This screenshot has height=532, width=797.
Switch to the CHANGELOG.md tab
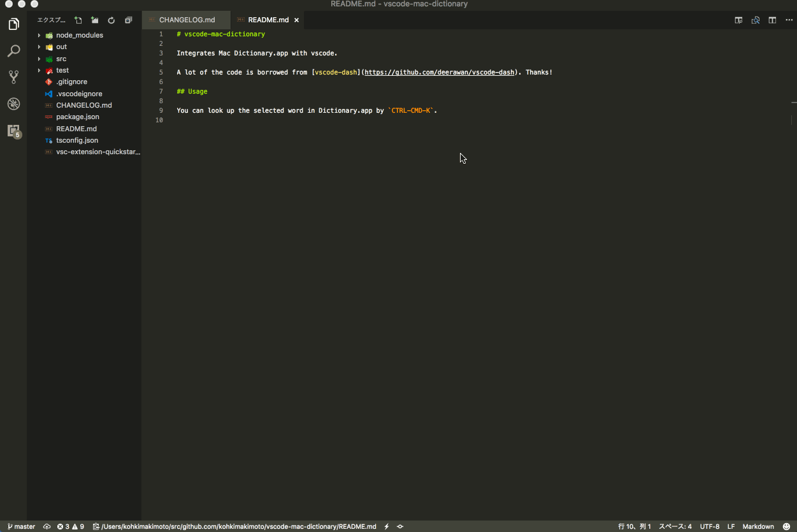coord(186,20)
